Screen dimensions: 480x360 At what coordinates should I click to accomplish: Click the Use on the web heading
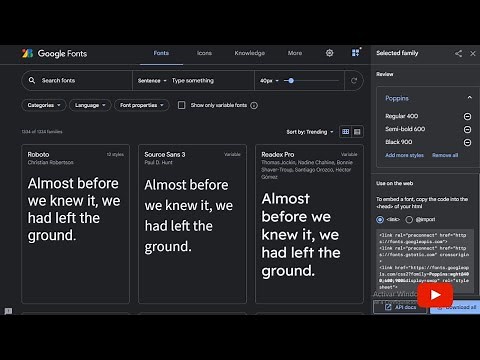click(x=395, y=183)
